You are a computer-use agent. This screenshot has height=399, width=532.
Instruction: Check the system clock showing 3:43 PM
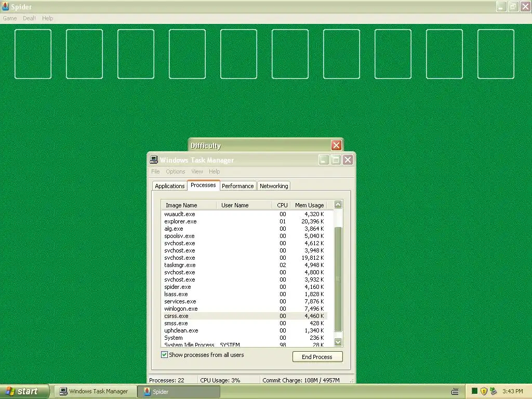coord(513,391)
